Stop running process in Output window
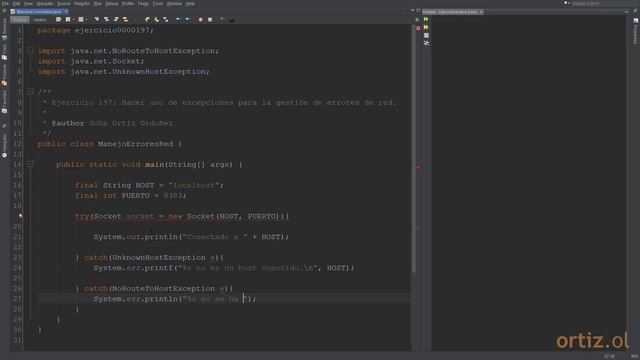The height and width of the screenshot is (360, 640). (x=426, y=35)
